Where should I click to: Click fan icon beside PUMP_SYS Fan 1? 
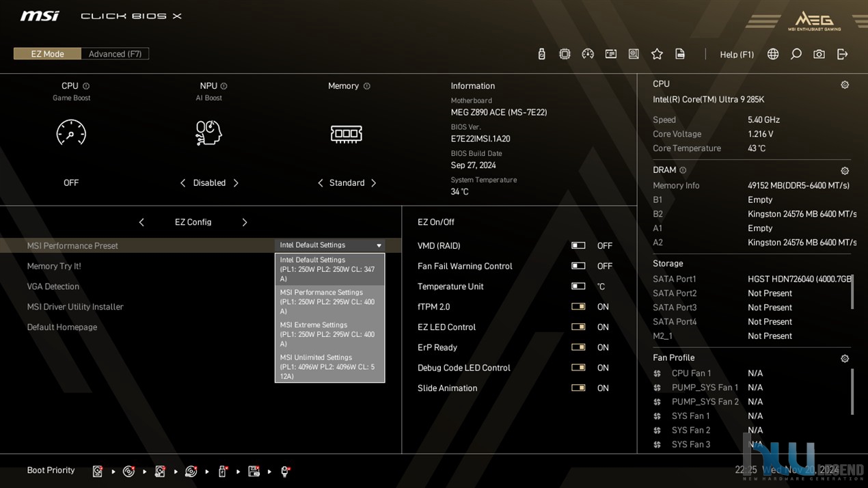point(657,388)
